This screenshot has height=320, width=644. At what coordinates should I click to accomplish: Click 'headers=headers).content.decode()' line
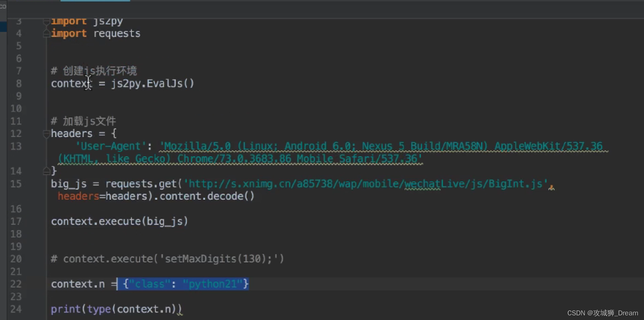[156, 196]
